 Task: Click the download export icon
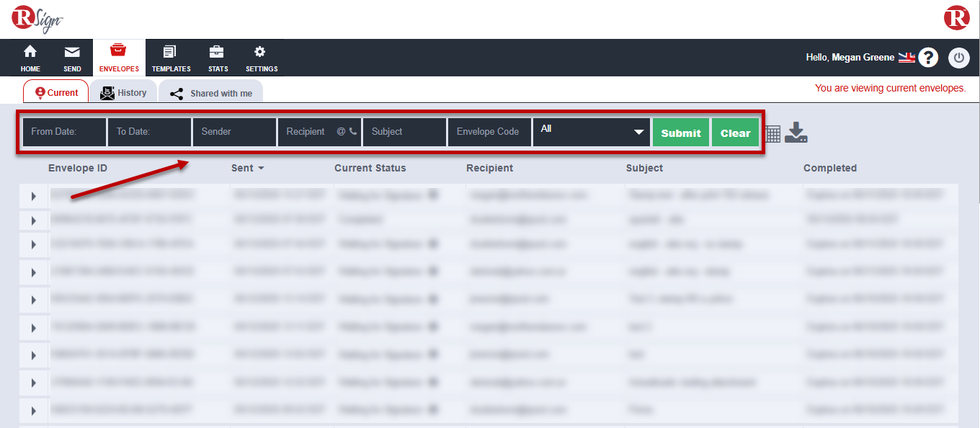tap(796, 133)
